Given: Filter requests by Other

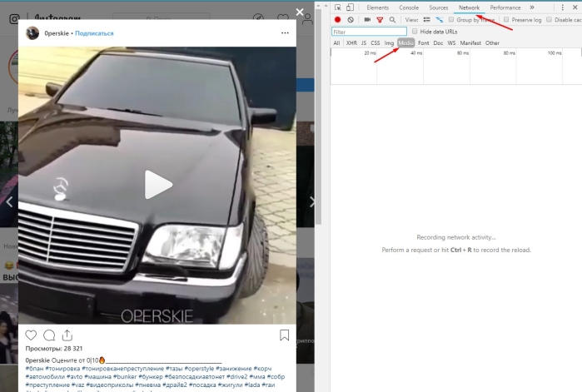Looking at the screenshot, I should pos(492,43).
